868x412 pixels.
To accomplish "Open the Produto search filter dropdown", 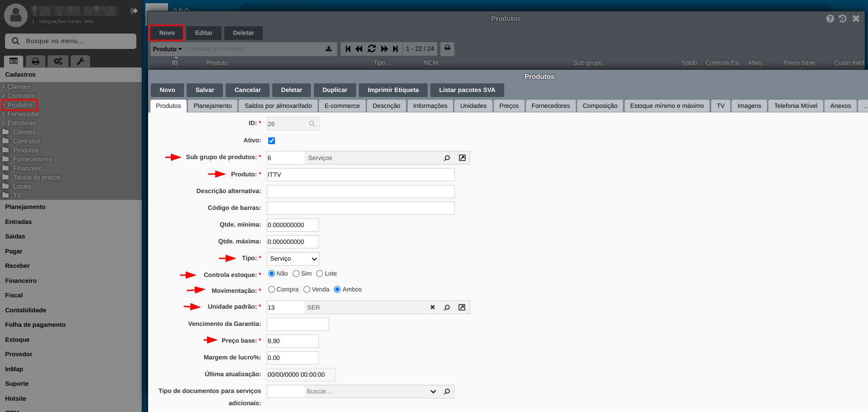I will click(x=167, y=49).
